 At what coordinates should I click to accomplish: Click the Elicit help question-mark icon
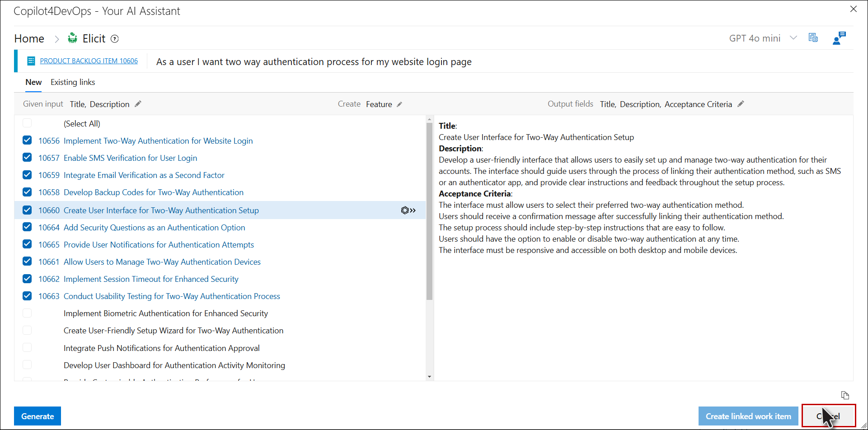point(115,39)
